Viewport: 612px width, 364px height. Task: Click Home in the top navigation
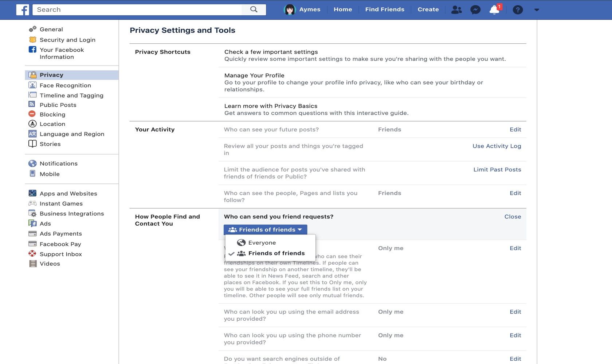coord(343,9)
